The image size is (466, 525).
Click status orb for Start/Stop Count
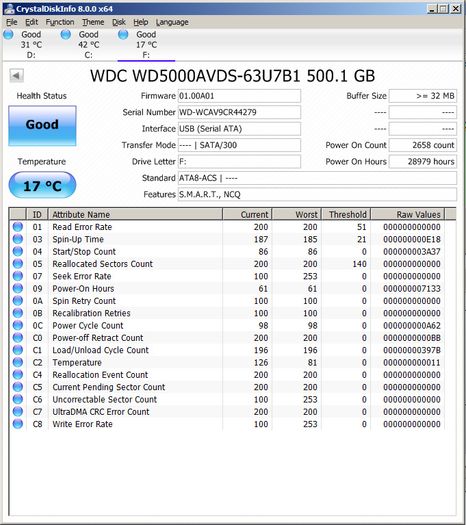[18, 251]
